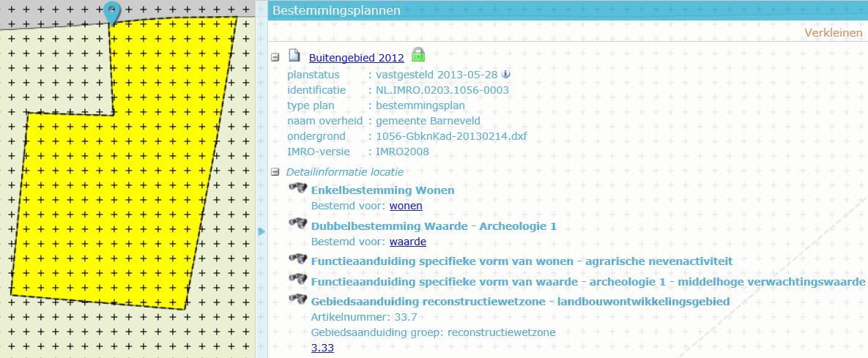Click the info icon next to vastgesteld 2013-05-28
868x358 pixels.
(505, 74)
